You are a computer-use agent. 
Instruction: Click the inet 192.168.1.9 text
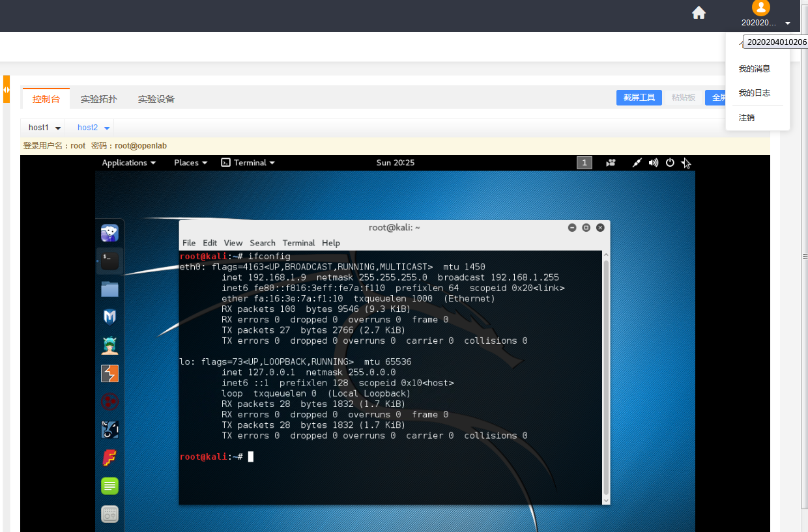point(264,277)
